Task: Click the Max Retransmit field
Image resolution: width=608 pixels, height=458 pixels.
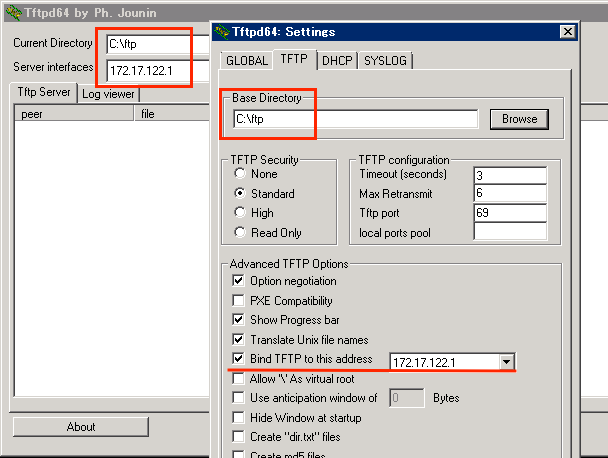Action: point(510,193)
